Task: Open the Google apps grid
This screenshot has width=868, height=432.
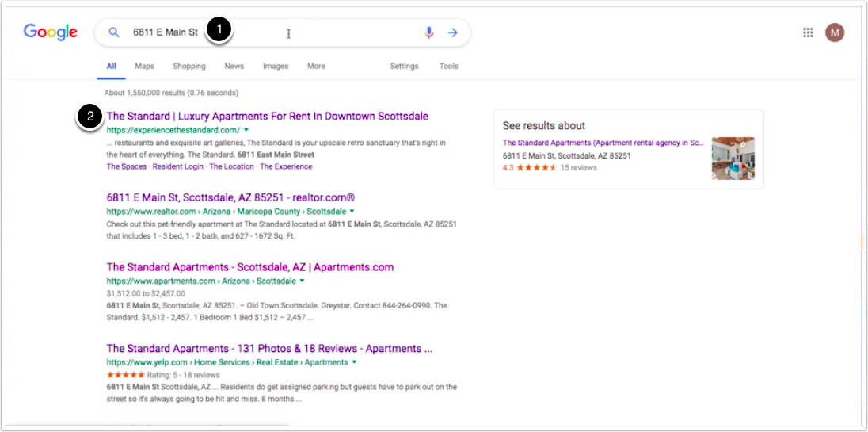Action: coord(808,32)
